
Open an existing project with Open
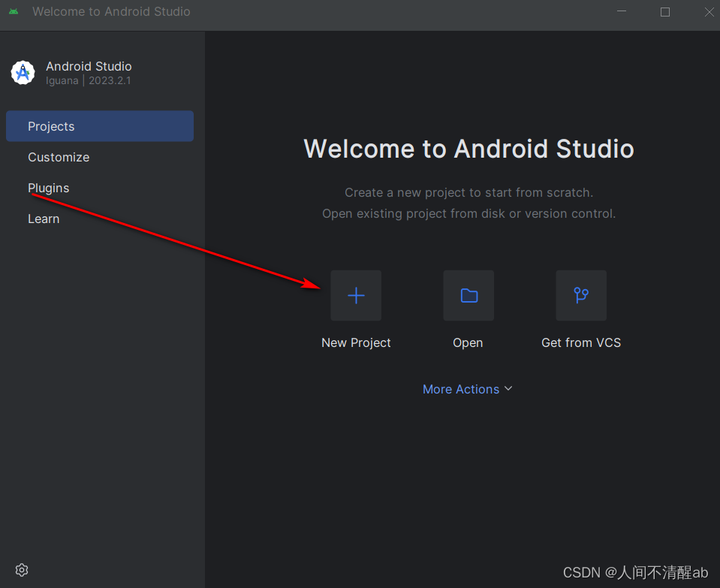(x=468, y=342)
